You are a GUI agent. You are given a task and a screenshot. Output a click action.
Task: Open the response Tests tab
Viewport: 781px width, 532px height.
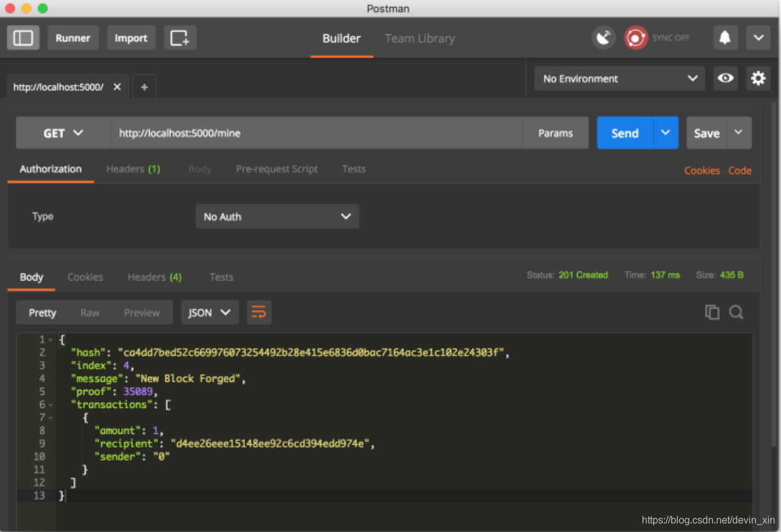(x=221, y=277)
